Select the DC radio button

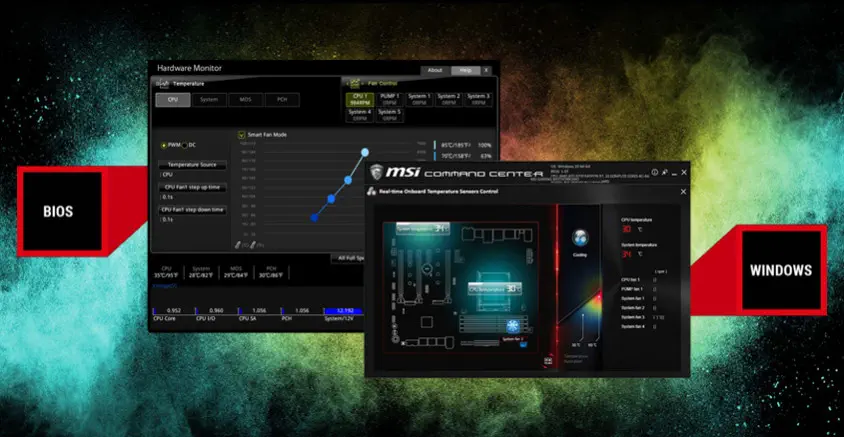185,145
